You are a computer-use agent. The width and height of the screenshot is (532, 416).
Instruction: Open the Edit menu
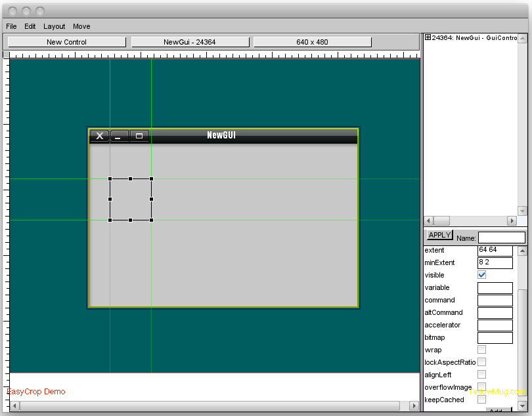click(30, 26)
